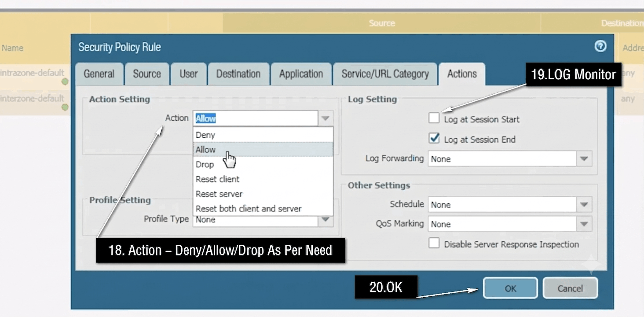Pick Reset client action option
Viewport: 644px width, 317px height.
click(263, 179)
